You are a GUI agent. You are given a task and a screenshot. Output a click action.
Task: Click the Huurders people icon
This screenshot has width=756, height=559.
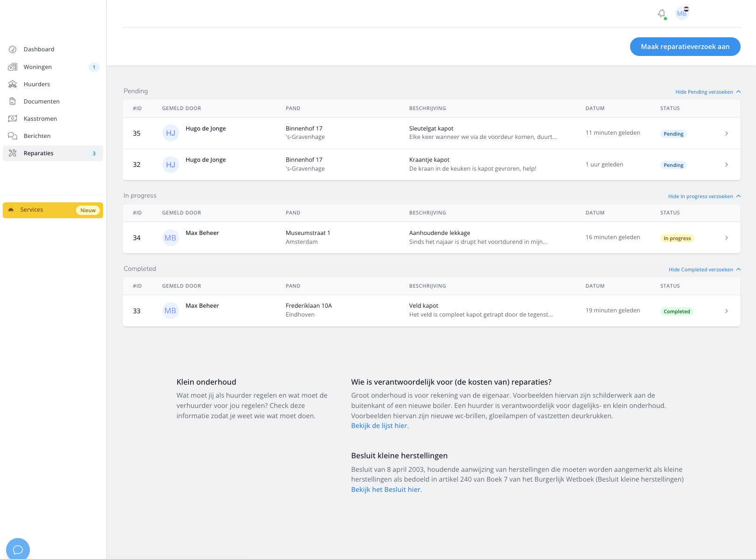pyautogui.click(x=13, y=84)
